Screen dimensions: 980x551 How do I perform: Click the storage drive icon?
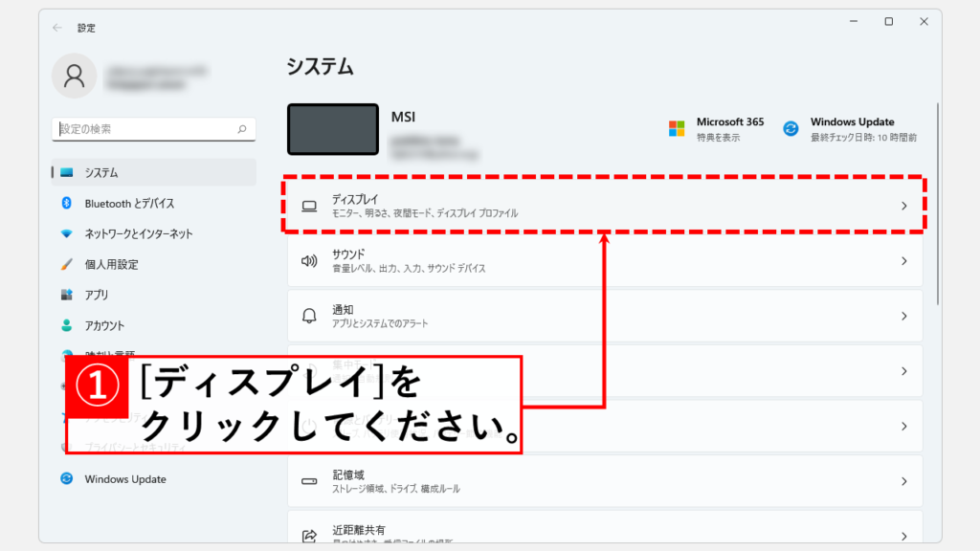309,481
